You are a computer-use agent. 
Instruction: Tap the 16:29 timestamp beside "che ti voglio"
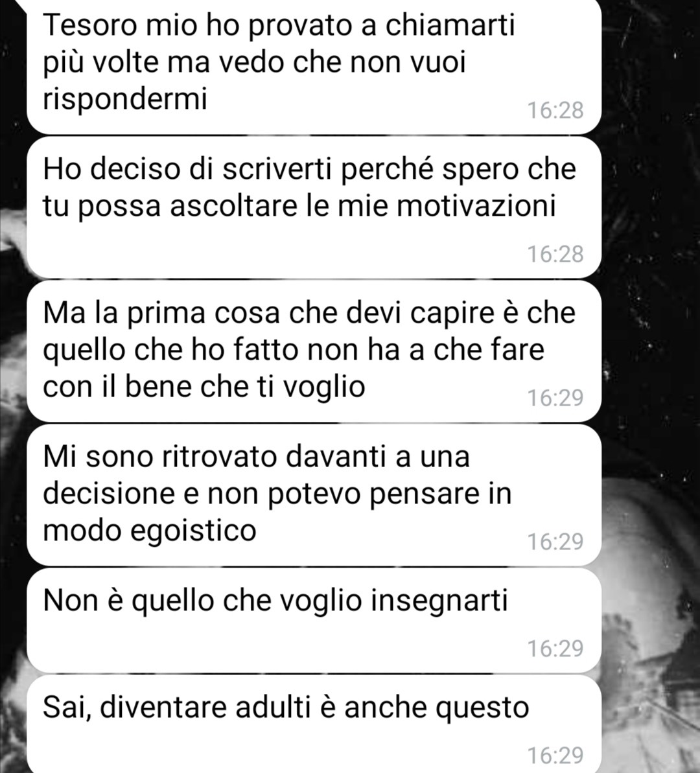click(x=555, y=398)
